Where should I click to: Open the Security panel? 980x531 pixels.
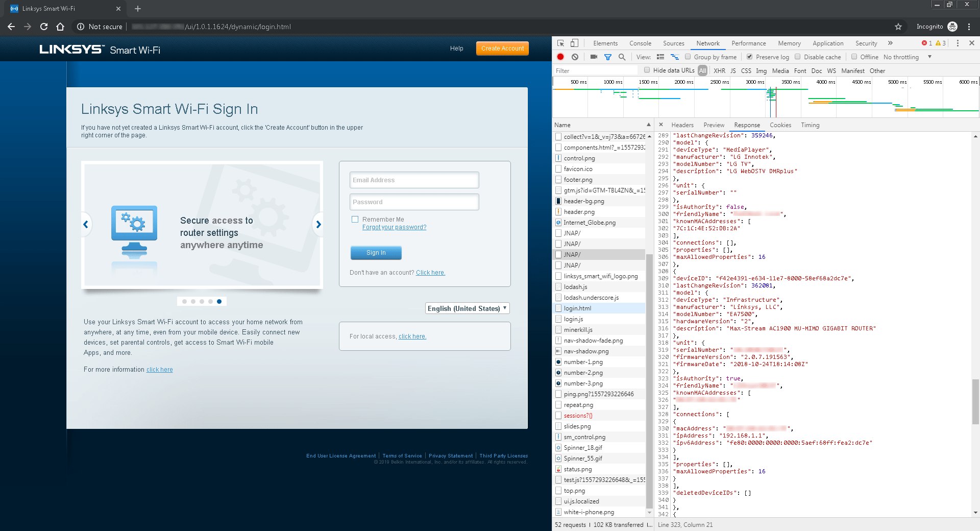(866, 43)
